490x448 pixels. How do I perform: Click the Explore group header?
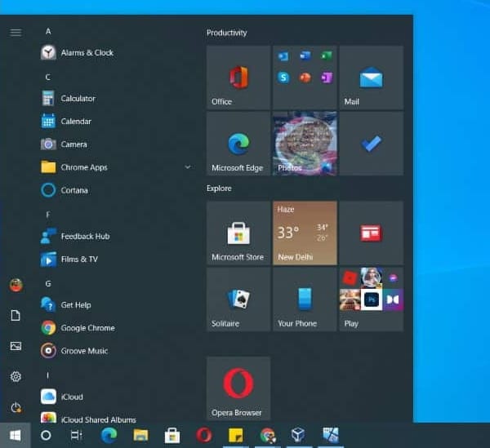[x=219, y=189]
